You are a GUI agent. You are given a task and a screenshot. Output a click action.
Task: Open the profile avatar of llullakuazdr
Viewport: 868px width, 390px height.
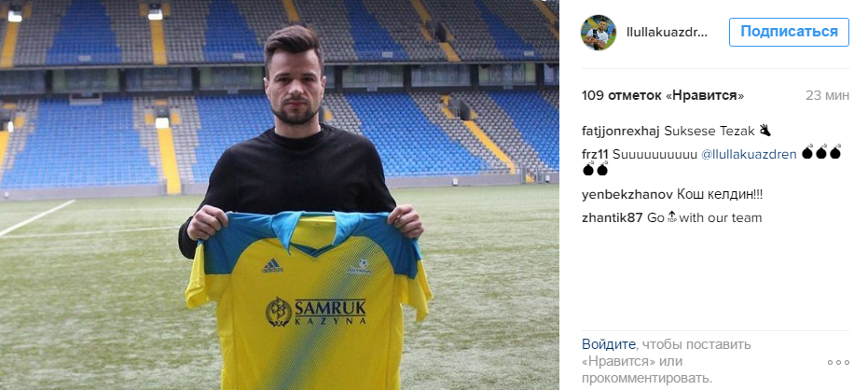point(599,33)
